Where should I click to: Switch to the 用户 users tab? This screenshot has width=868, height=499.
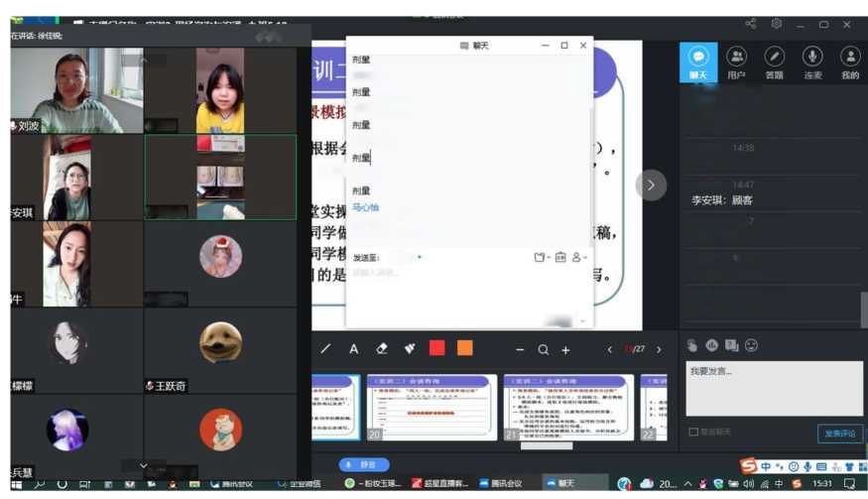tap(736, 62)
